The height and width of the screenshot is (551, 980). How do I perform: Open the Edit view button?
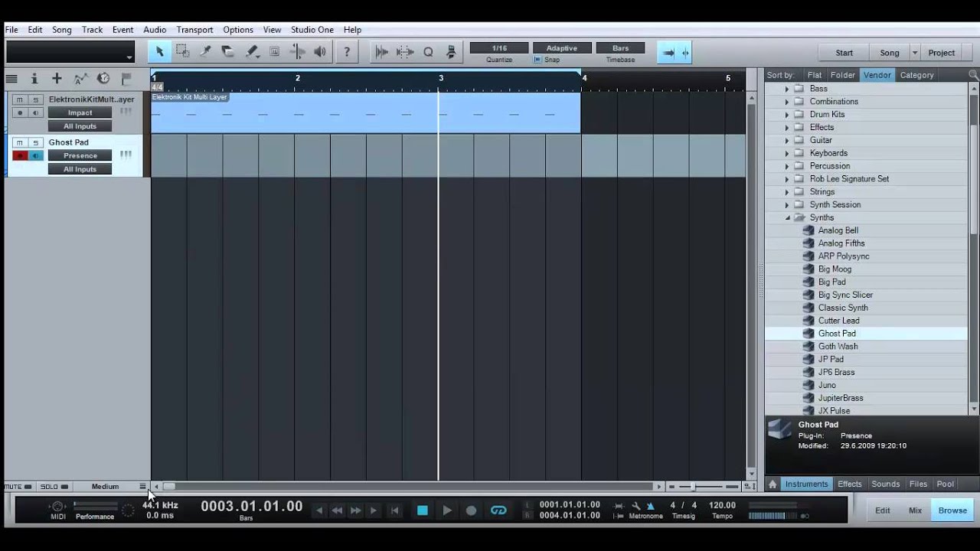tap(883, 510)
